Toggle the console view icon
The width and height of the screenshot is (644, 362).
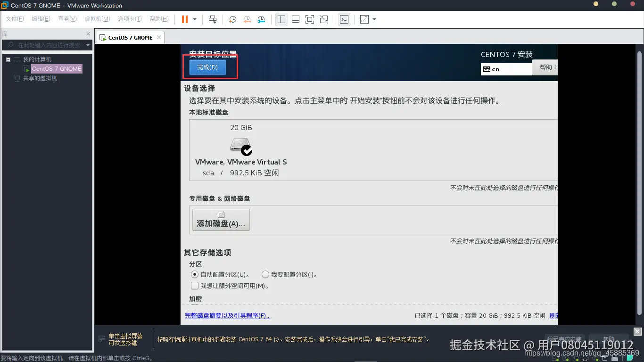(344, 19)
